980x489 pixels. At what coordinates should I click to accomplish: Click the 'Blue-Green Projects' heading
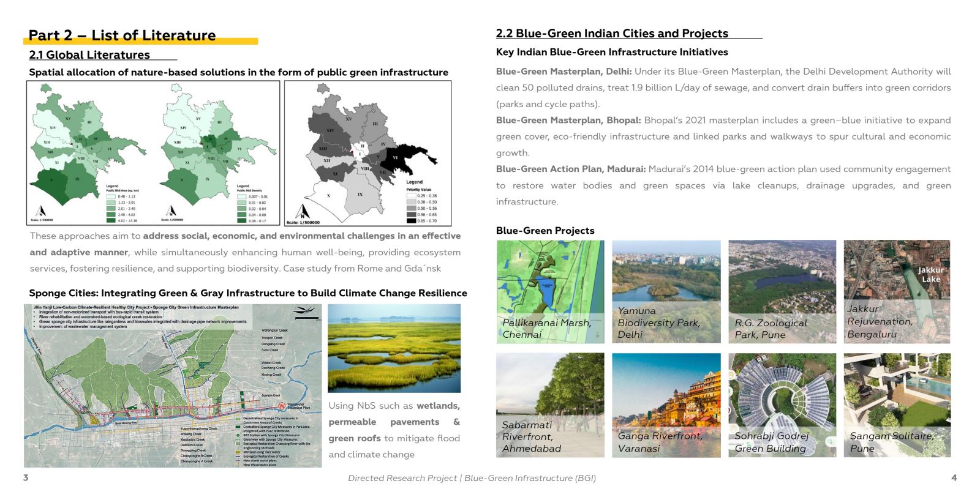pos(545,231)
